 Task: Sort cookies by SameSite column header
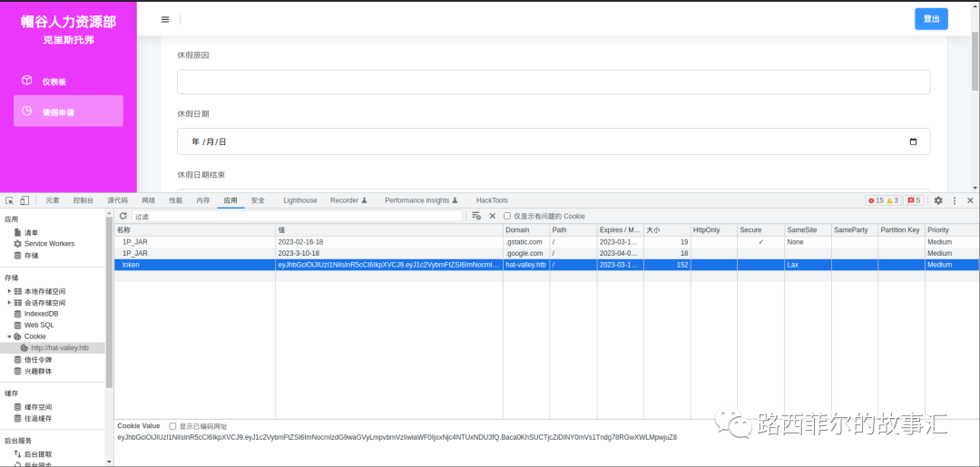click(808, 230)
